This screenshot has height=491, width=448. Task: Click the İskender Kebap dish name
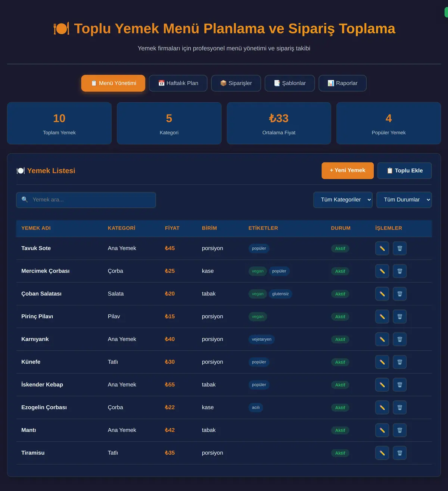click(x=42, y=385)
